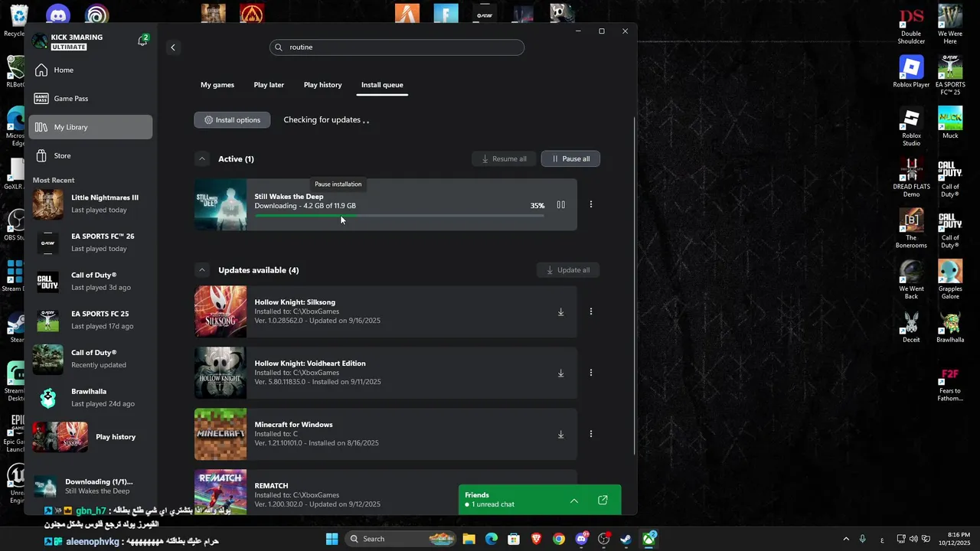Open Double Shouldcer desktop icon
Viewport: 980px width, 551px height.
pos(911,25)
